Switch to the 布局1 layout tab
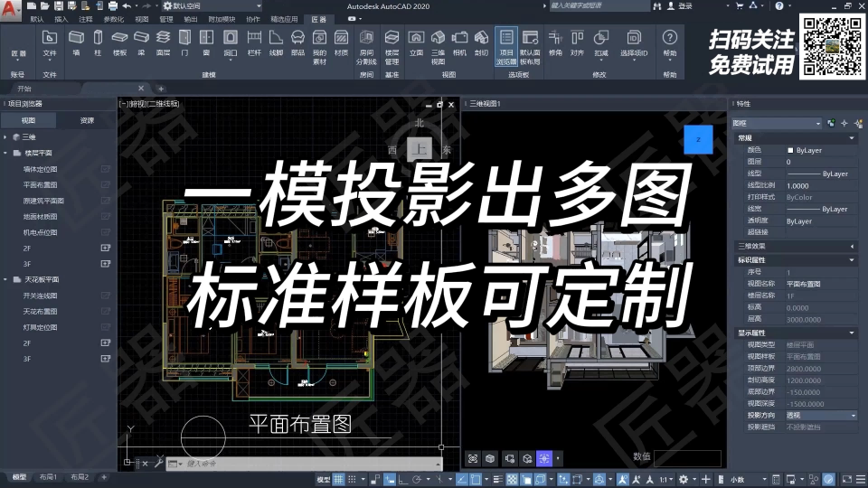868x488 pixels. (x=48, y=477)
